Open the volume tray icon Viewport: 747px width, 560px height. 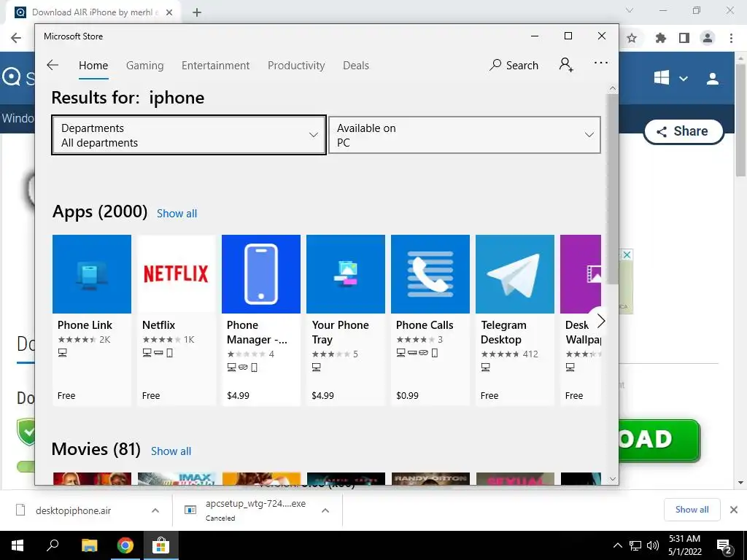click(653, 545)
